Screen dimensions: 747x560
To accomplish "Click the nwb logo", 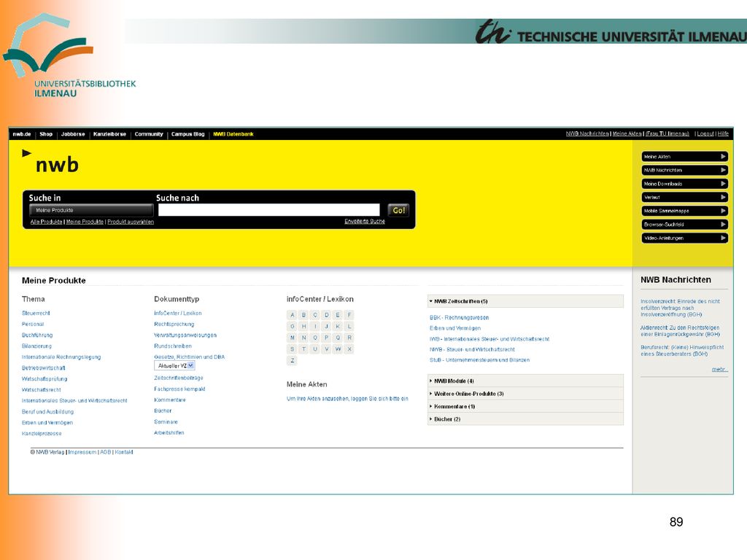I will 51,162.
